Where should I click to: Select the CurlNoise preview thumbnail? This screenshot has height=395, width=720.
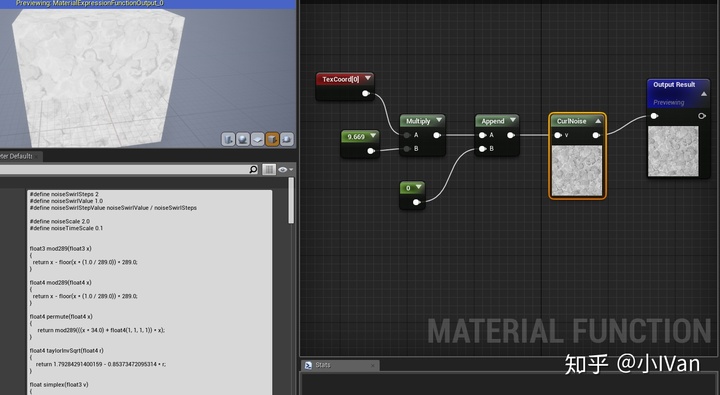[577, 170]
